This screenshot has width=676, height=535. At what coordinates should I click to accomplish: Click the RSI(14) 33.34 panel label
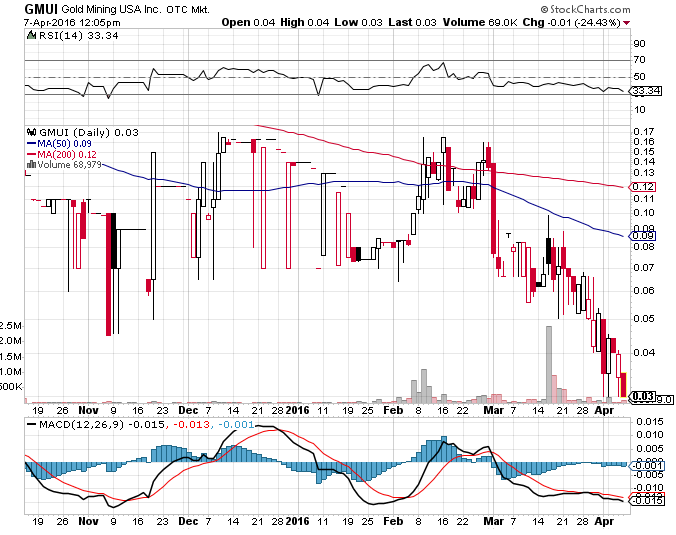pyautogui.click(x=78, y=35)
